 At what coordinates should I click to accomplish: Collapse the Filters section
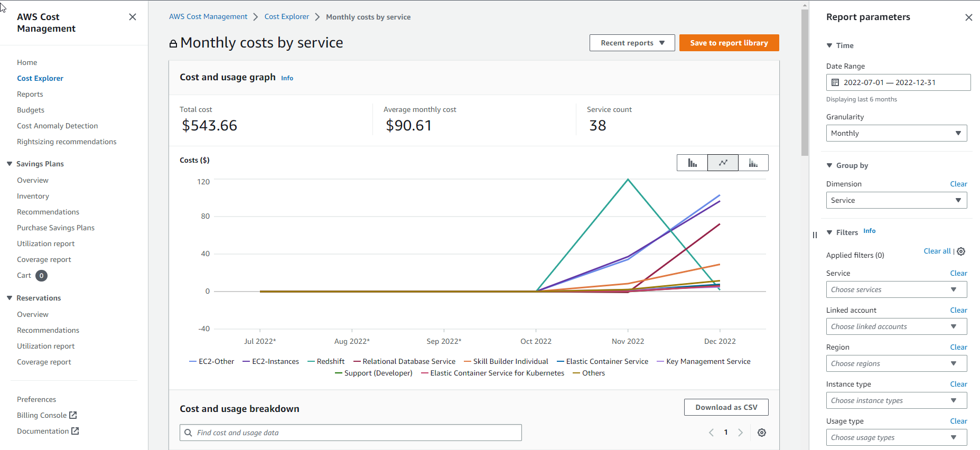[x=829, y=232]
